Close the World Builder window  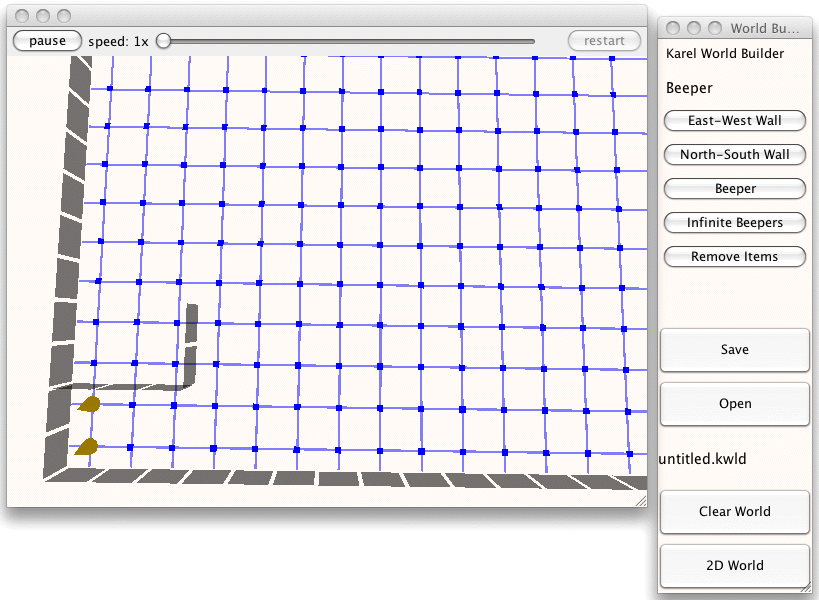[x=674, y=28]
